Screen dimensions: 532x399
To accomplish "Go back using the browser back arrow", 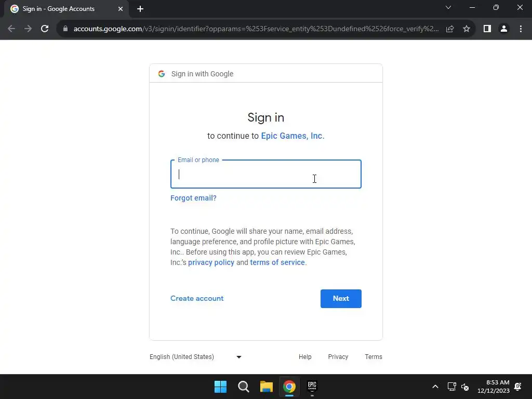I will tap(11, 29).
